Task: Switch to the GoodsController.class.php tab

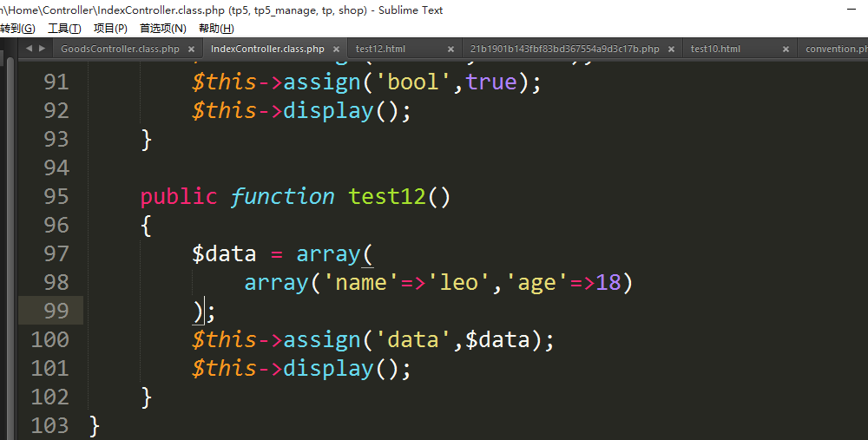Action: 119,49
